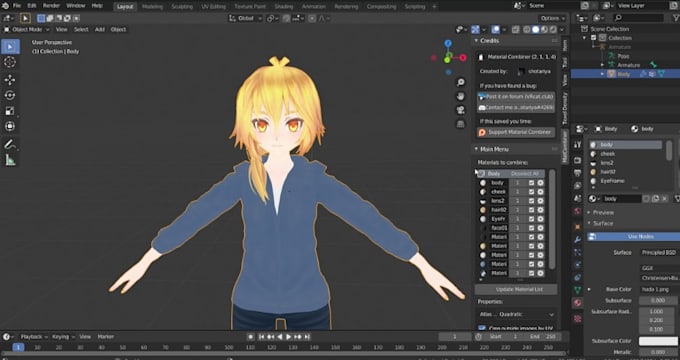The height and width of the screenshot is (360, 680).
Task: Toggle Crop outside images by UV checkbox
Action: pyautogui.click(x=481, y=328)
